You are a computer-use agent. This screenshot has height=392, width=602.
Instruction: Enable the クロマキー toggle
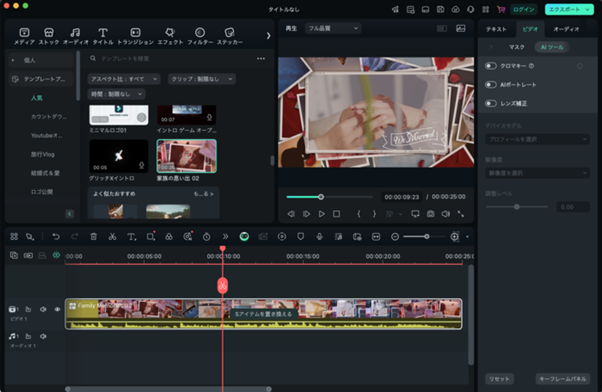[491, 66]
